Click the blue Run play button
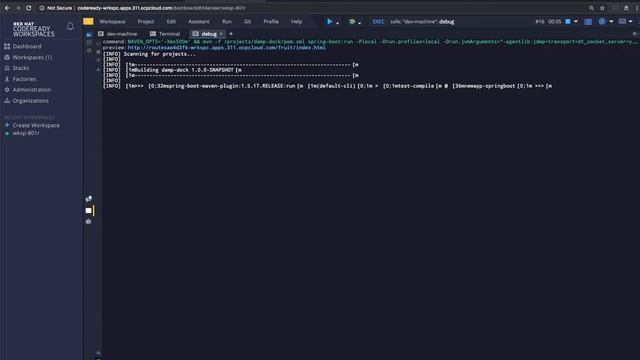Image resolution: width=640 pixels, height=360 pixels. [x=330, y=22]
